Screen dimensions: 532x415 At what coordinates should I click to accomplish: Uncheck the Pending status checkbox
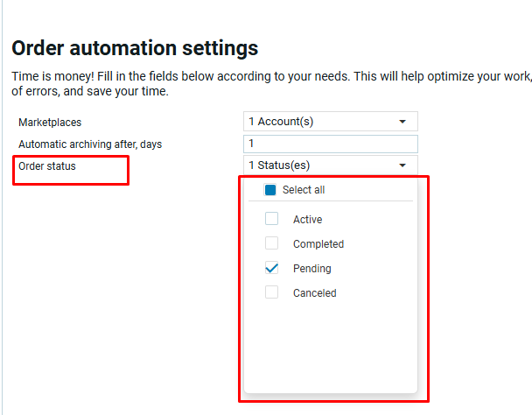click(x=272, y=268)
